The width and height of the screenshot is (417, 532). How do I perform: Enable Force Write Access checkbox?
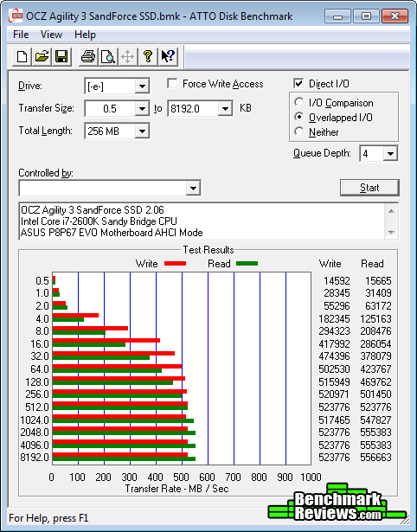tap(172, 83)
